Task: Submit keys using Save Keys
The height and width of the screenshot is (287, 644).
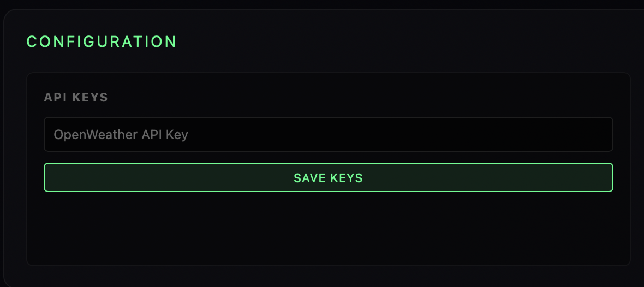Action: pyautogui.click(x=328, y=177)
